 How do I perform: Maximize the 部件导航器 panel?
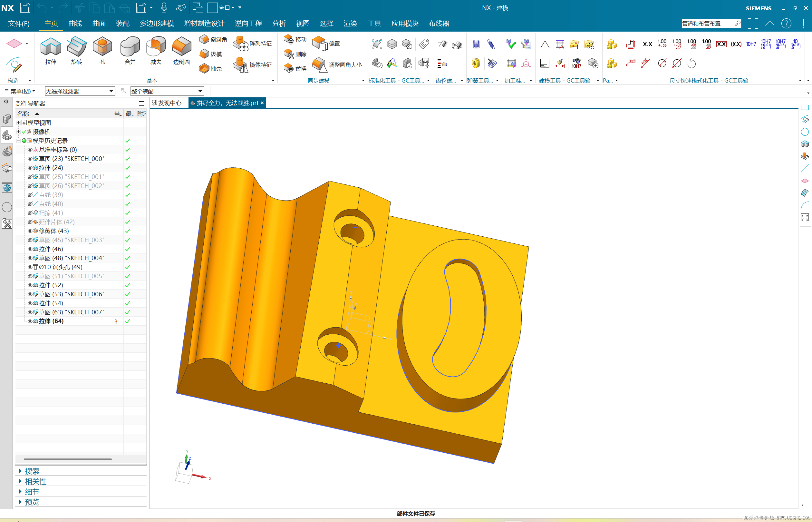pos(141,103)
